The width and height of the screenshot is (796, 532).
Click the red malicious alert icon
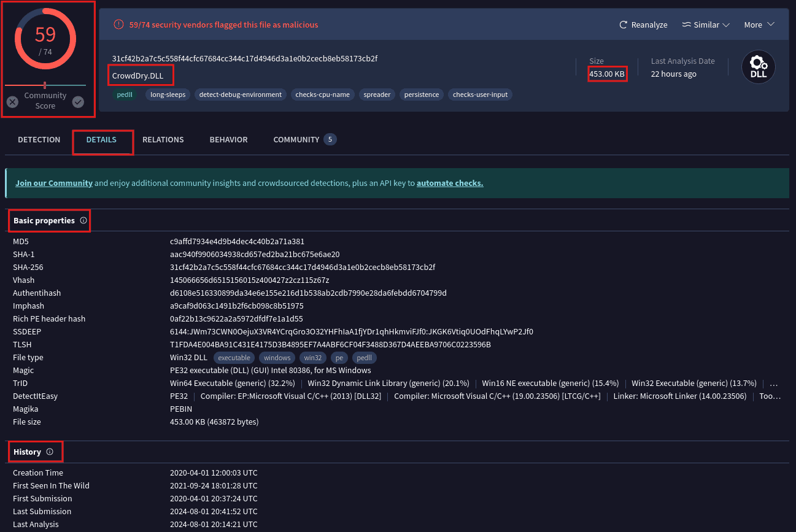[x=119, y=25]
